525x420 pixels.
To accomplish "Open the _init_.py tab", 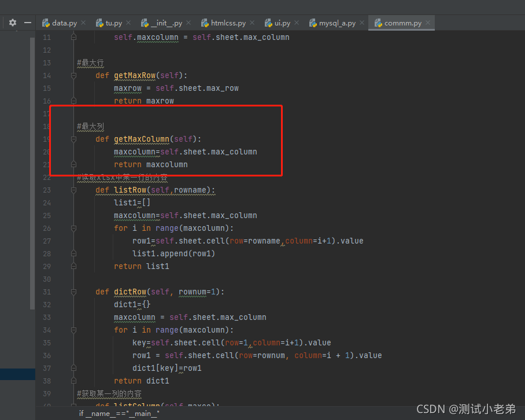I will [167, 23].
